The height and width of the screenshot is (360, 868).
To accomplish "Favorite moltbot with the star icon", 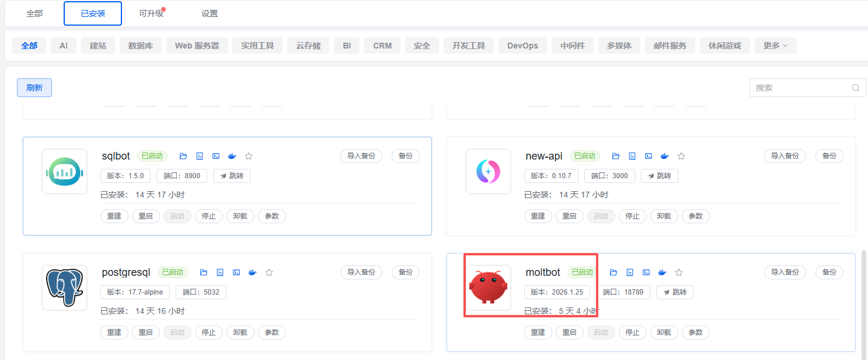I will (679, 272).
